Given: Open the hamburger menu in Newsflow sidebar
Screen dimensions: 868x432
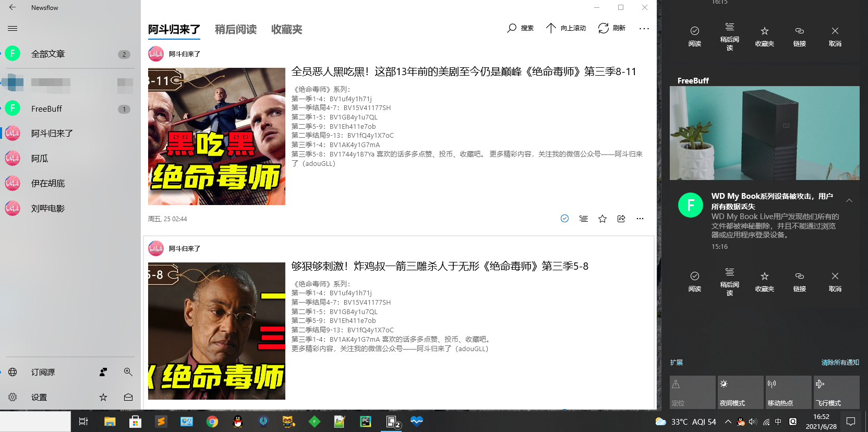Looking at the screenshot, I should (13, 28).
